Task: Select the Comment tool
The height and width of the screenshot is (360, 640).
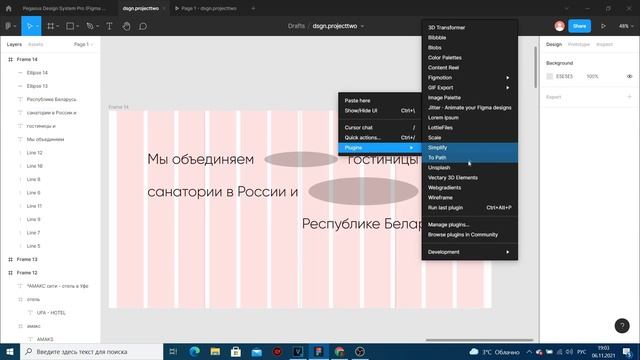Action: (x=143, y=26)
